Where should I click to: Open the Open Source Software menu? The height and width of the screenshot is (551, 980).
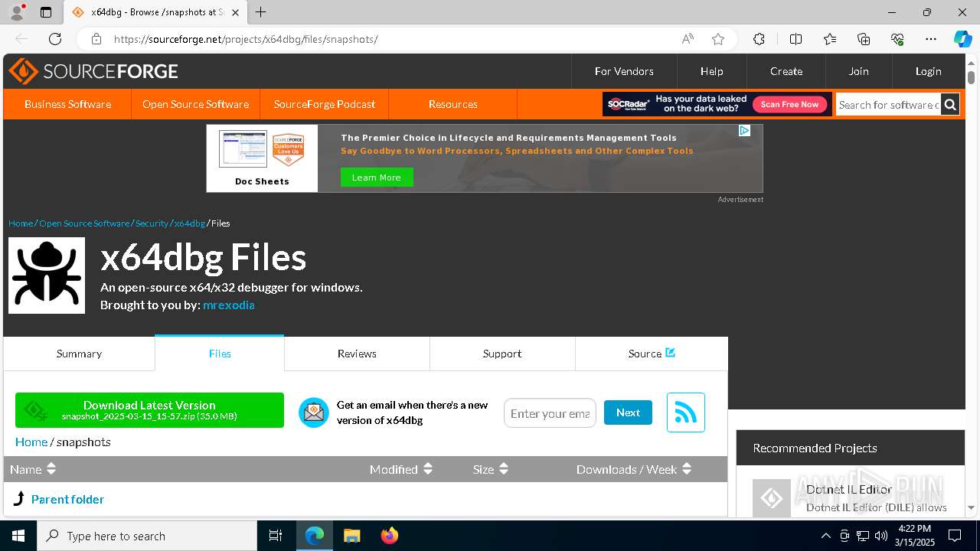[195, 104]
